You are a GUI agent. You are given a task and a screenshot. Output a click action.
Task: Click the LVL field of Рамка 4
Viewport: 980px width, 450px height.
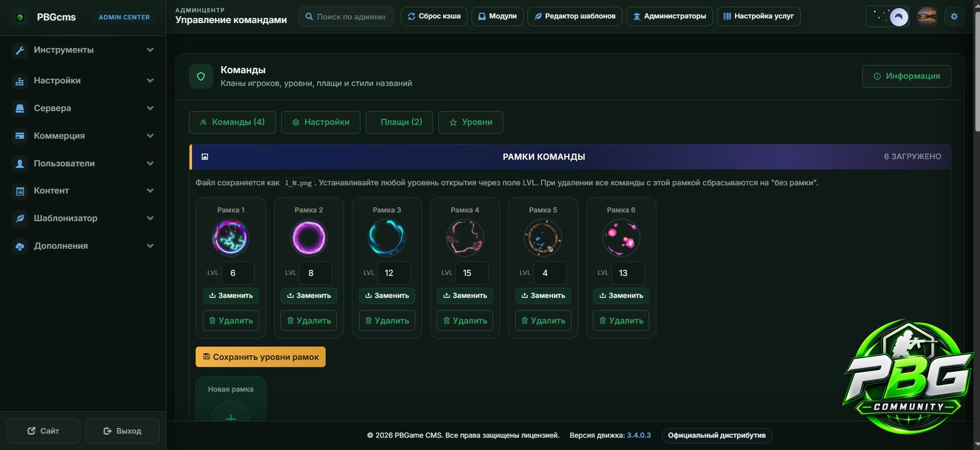tap(472, 273)
